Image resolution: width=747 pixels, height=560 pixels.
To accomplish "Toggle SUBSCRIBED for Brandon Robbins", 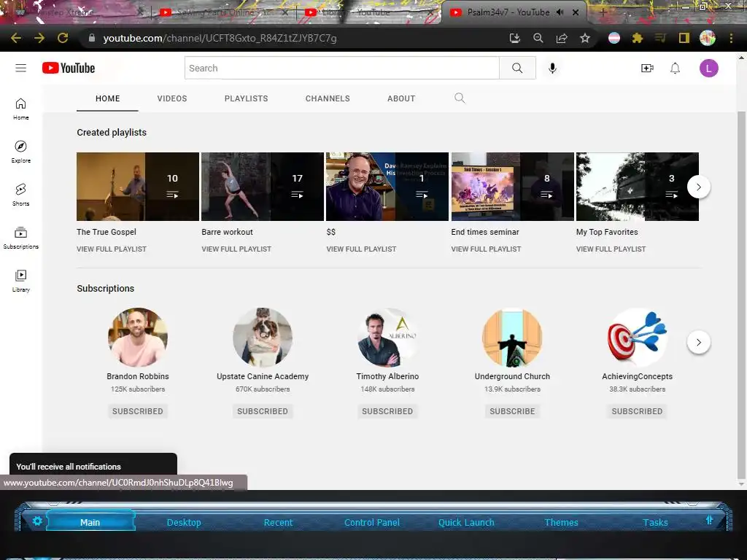I will (138, 411).
